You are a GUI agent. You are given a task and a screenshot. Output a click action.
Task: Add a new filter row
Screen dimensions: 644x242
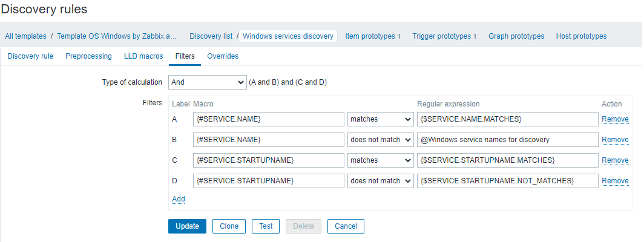click(179, 198)
